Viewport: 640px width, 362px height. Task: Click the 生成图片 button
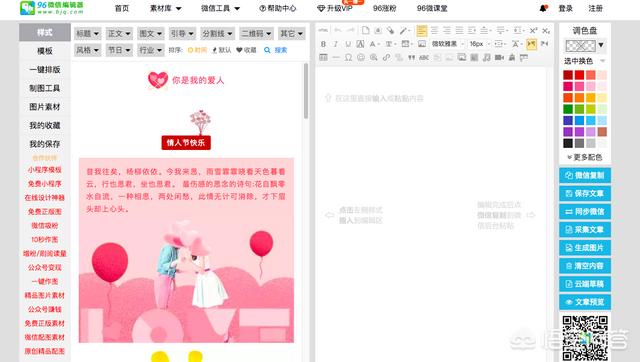(585, 248)
